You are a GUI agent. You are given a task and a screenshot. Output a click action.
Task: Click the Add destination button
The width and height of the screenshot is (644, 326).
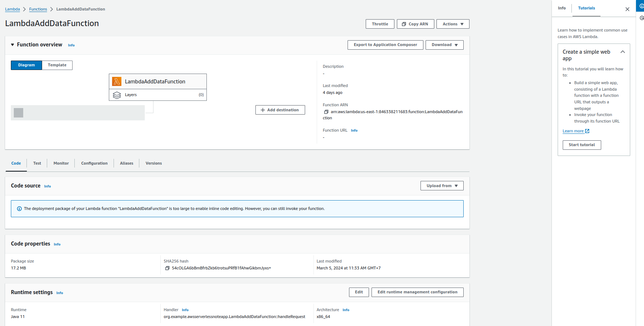click(280, 110)
